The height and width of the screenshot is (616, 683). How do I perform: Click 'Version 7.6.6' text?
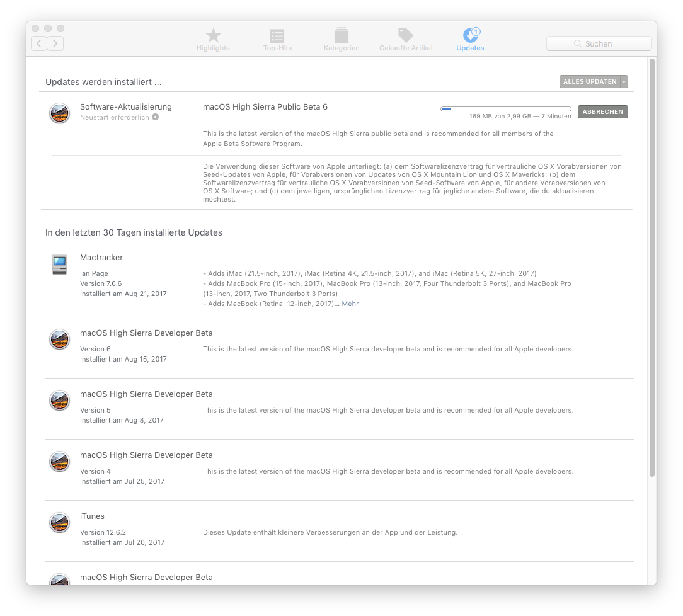pyautogui.click(x=101, y=283)
